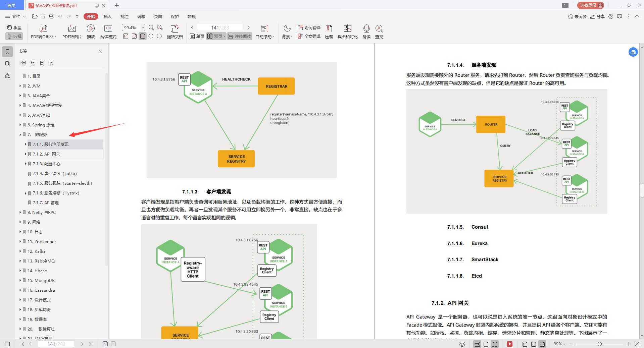Open the 查找 search tool

coord(379,31)
